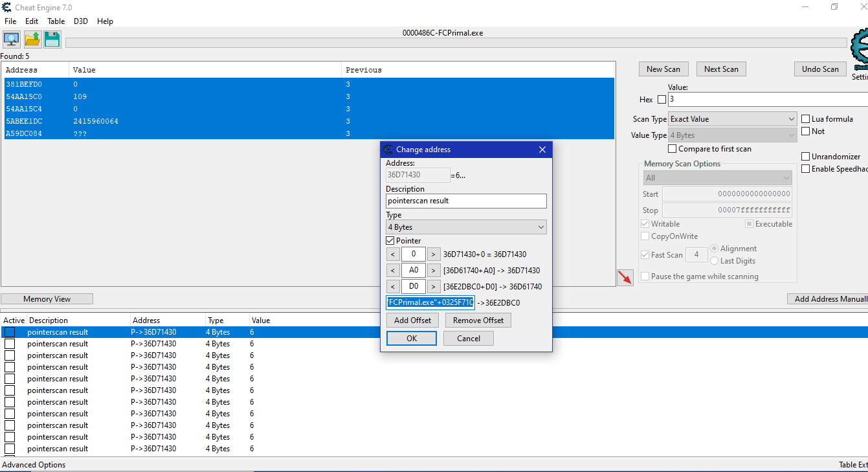Click the increase arrow beside offset D0
The width and height of the screenshot is (868, 472).
pos(434,287)
